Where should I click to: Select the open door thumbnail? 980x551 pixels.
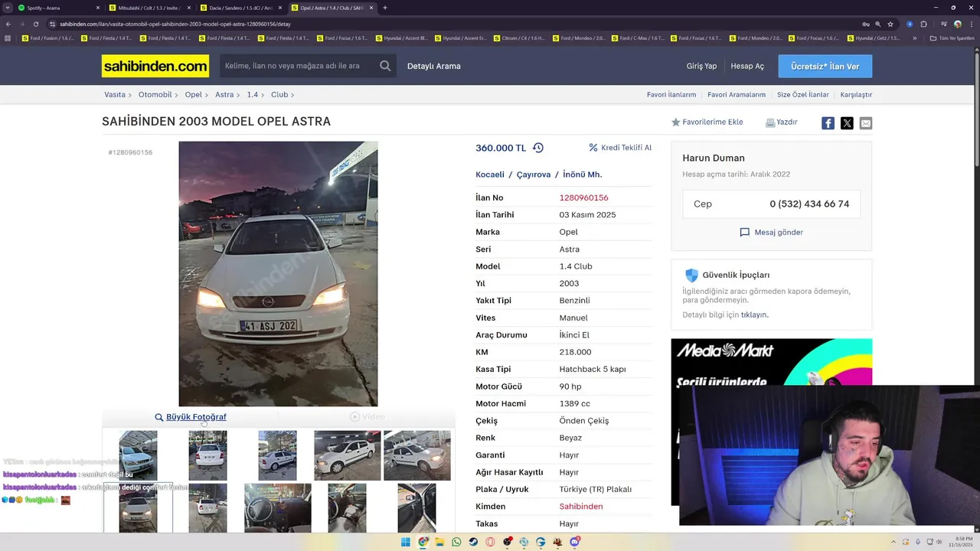point(416,507)
